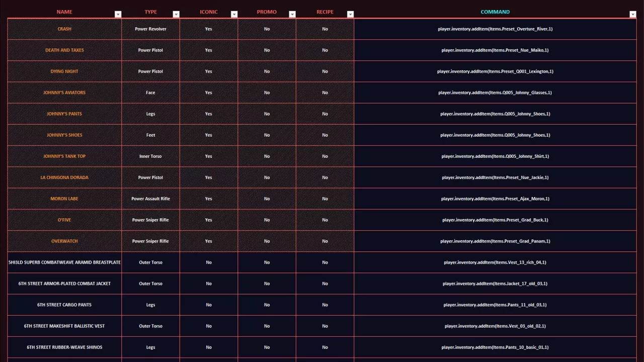644x362 pixels.
Task: Select the LA CHINGONA DORADA cell
Action: pos(64,177)
